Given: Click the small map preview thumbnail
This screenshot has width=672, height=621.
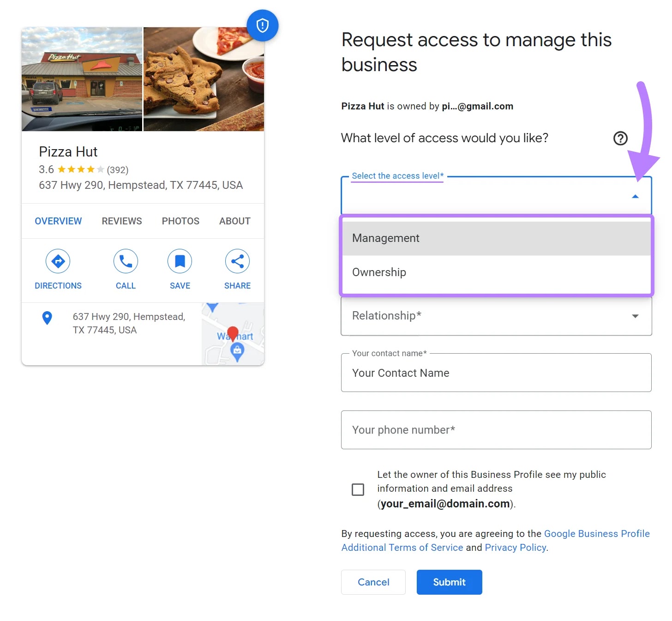Looking at the screenshot, I should (x=233, y=334).
